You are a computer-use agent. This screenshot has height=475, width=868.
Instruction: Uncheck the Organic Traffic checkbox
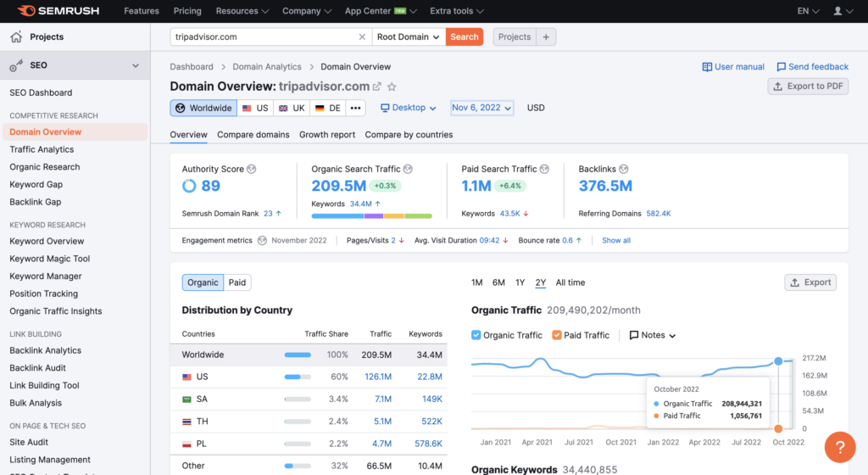pyautogui.click(x=476, y=335)
